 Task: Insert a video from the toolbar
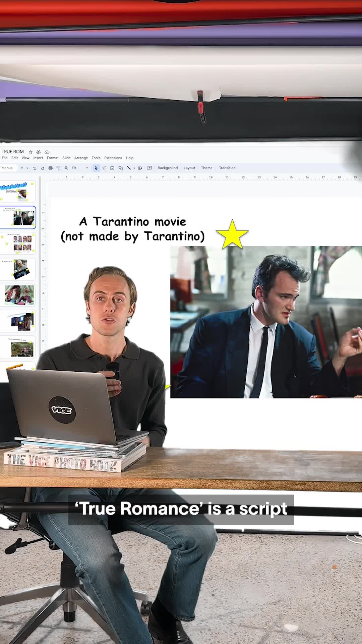140,168
